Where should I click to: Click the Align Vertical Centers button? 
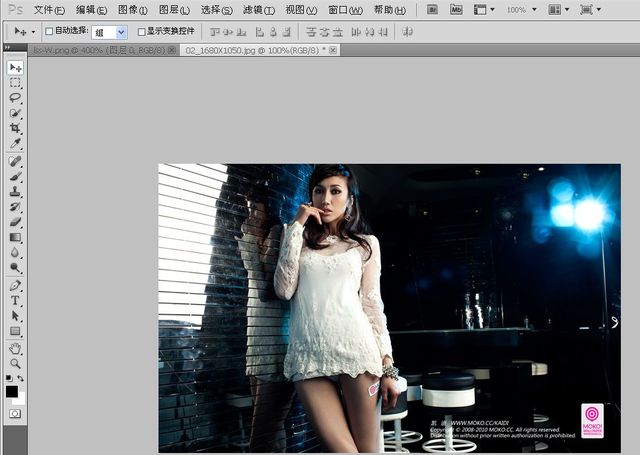[228, 32]
